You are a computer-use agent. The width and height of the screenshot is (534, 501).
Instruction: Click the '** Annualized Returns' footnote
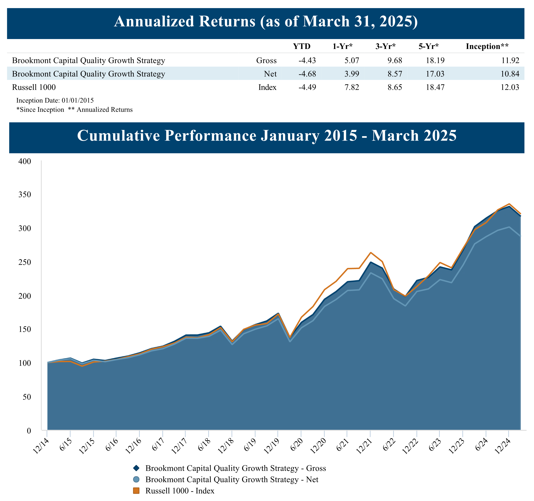point(100,110)
